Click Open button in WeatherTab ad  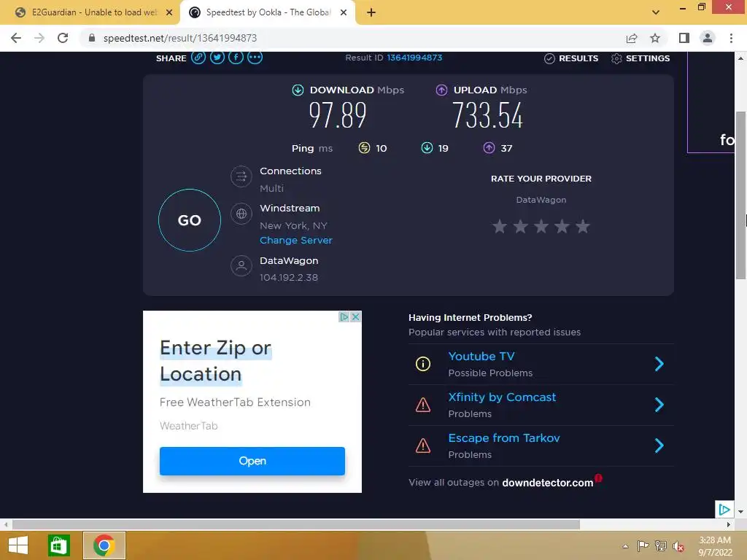coord(252,461)
